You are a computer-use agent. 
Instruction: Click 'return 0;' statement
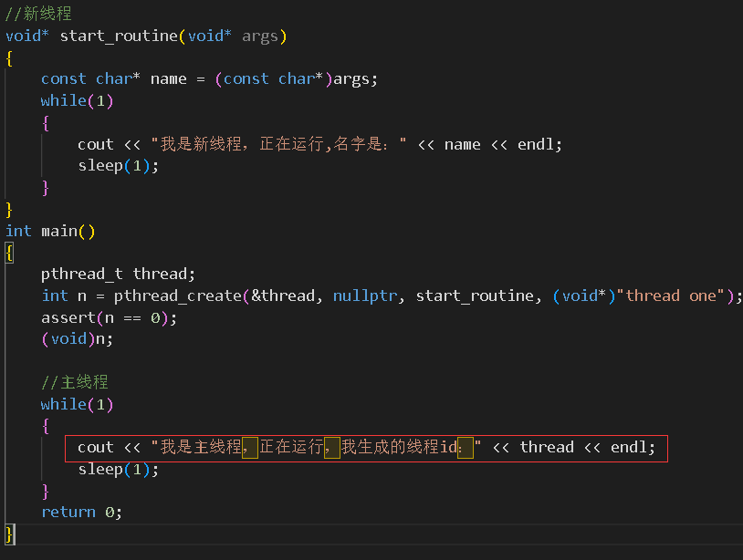81,513
